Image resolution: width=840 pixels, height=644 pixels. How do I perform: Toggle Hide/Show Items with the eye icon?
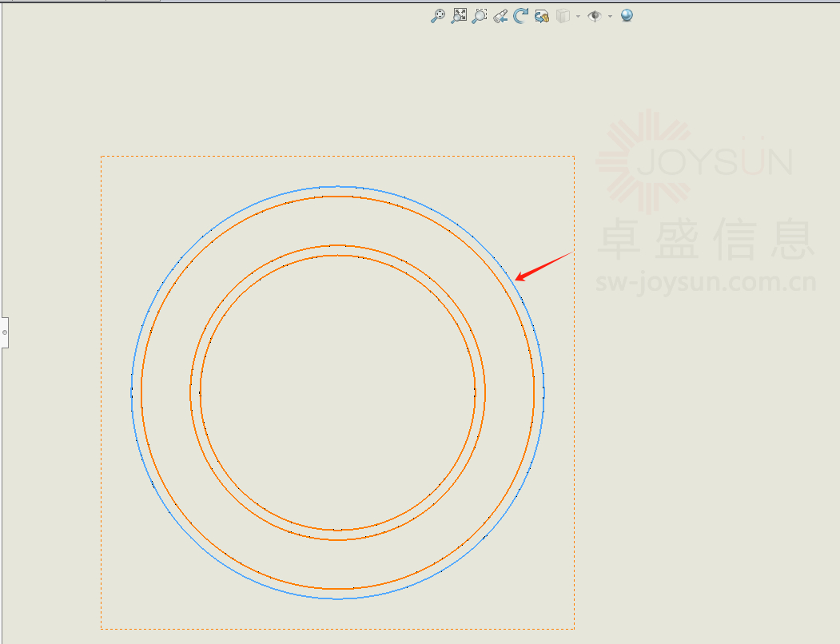click(x=594, y=16)
